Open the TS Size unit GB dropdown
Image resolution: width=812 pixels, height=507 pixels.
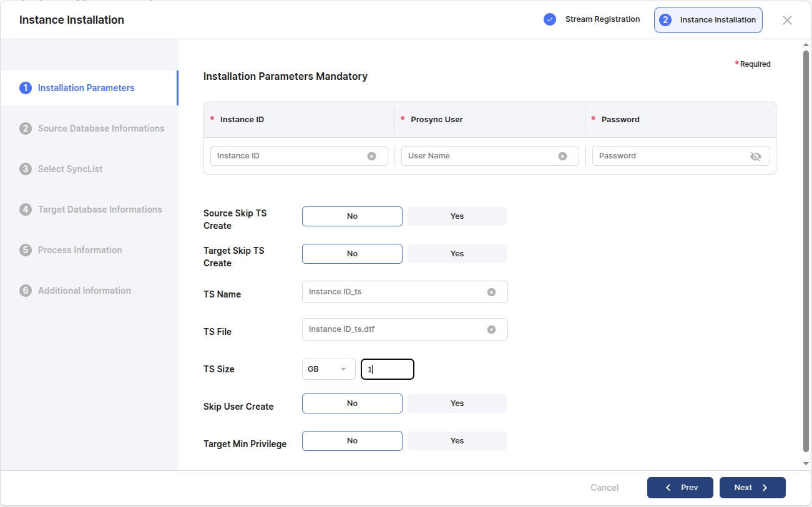coord(328,369)
